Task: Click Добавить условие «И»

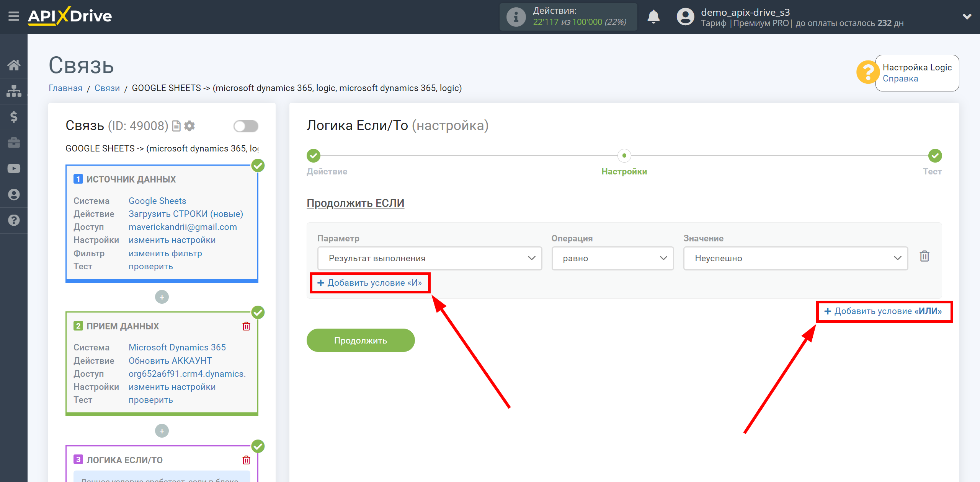Action: coord(370,283)
